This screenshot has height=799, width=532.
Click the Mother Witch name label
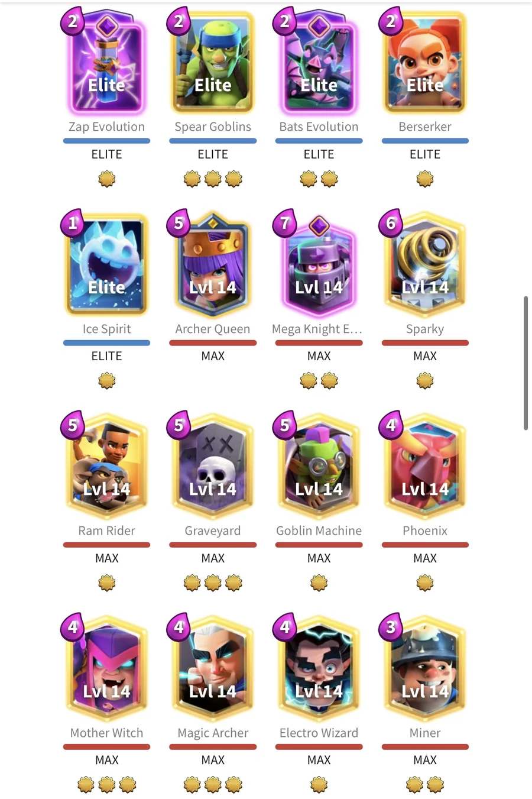point(106,733)
